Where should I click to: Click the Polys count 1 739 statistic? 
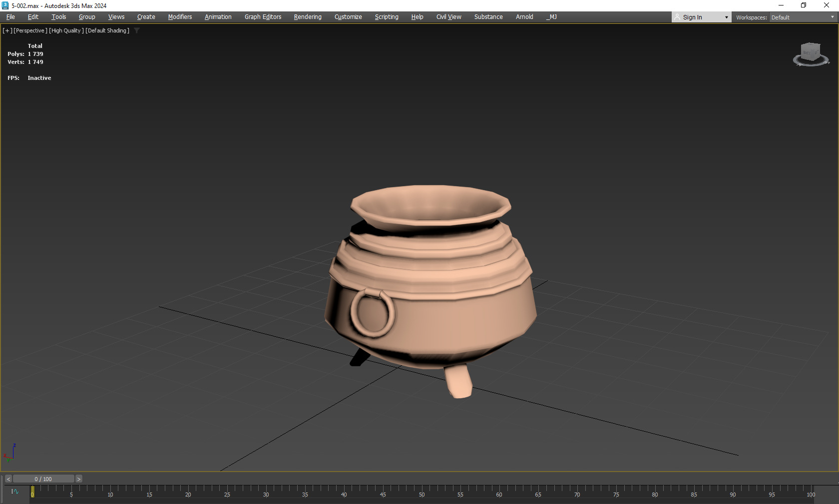[25, 54]
